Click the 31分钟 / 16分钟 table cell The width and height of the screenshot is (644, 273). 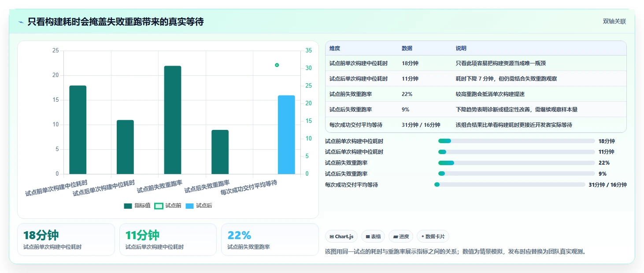(421, 125)
